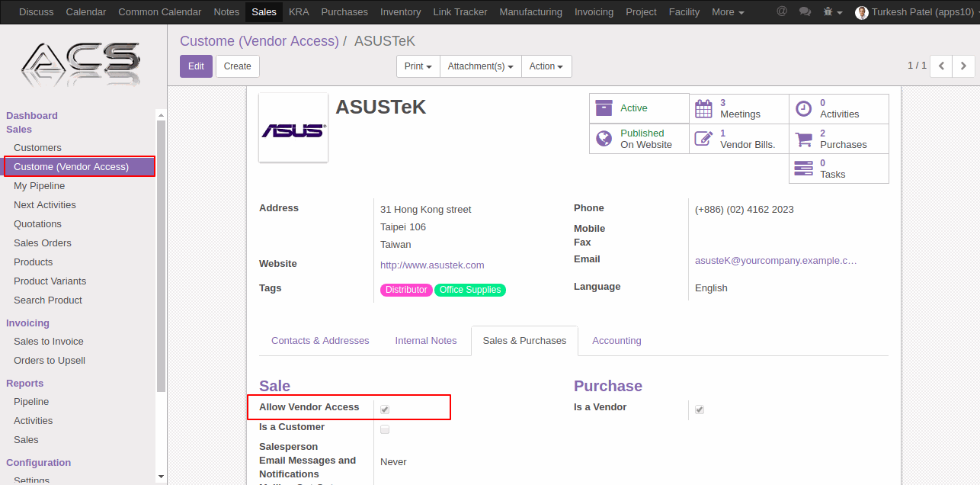
Task: Open Sales to Invoice in sidebar
Action: 49,342
